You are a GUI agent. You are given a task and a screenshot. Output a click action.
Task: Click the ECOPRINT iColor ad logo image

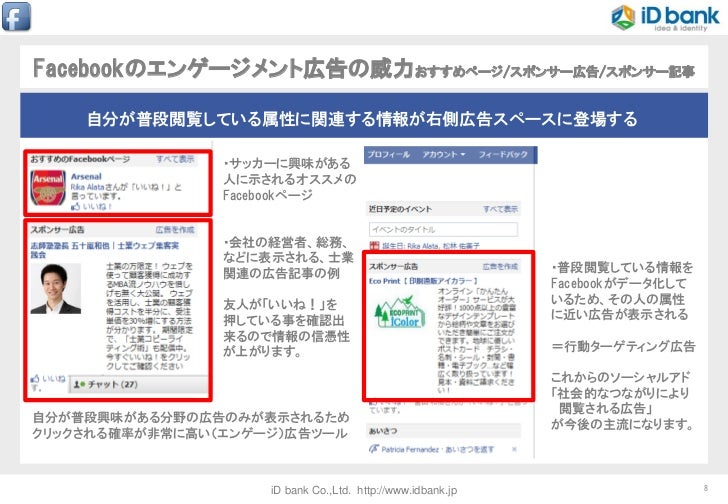click(x=400, y=312)
